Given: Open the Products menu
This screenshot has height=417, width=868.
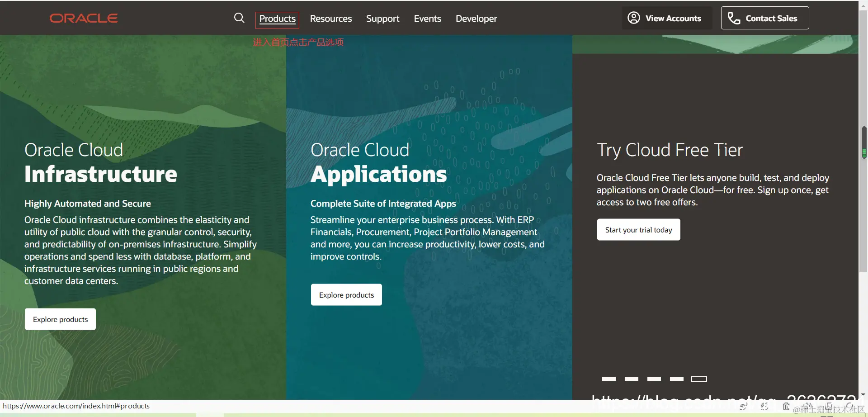Looking at the screenshot, I should tap(277, 19).
